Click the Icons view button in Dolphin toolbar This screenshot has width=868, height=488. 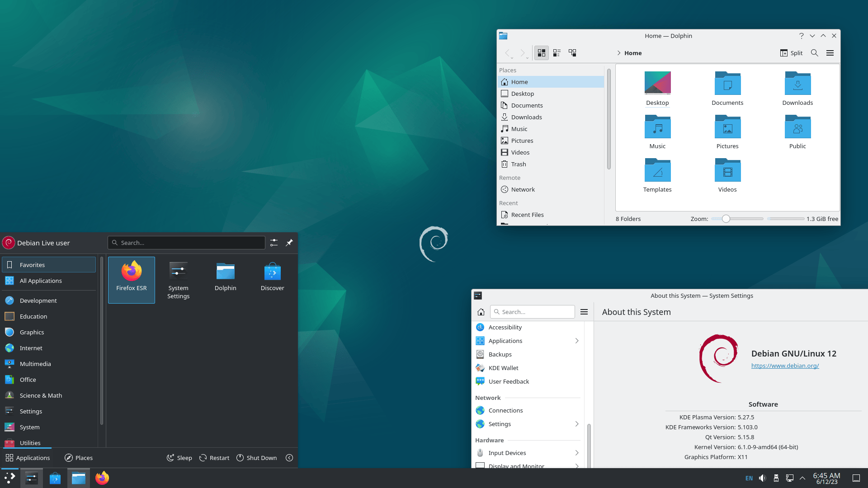[x=541, y=52]
